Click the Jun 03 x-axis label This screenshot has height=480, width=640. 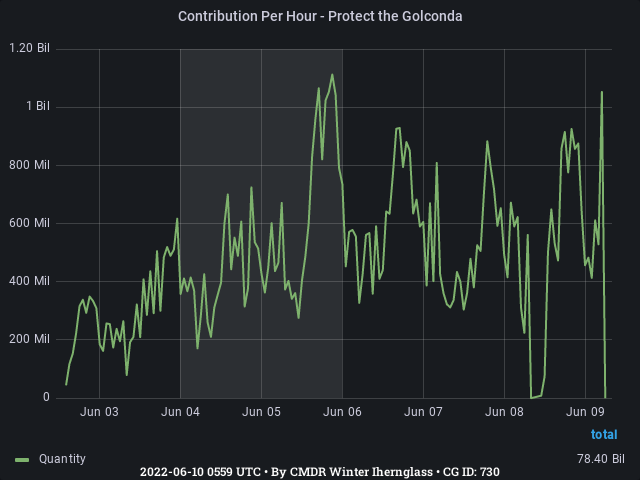tap(99, 412)
